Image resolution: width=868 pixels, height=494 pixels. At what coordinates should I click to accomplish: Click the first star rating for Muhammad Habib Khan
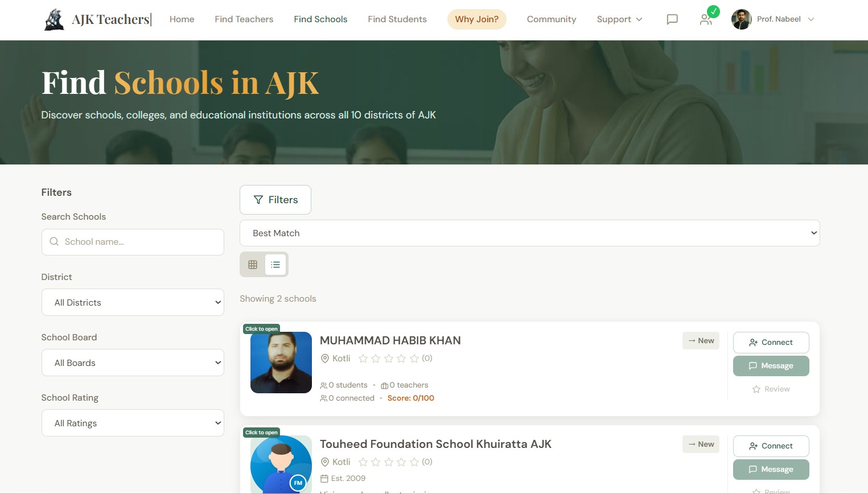pyautogui.click(x=363, y=359)
